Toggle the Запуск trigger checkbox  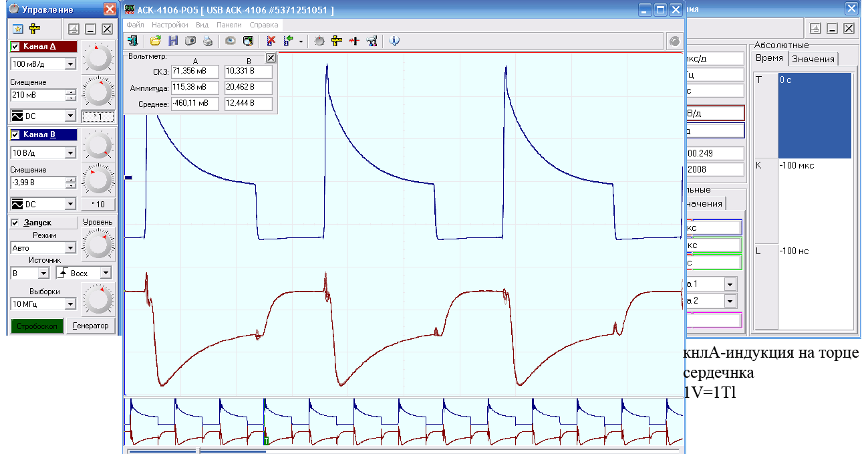click(x=15, y=223)
